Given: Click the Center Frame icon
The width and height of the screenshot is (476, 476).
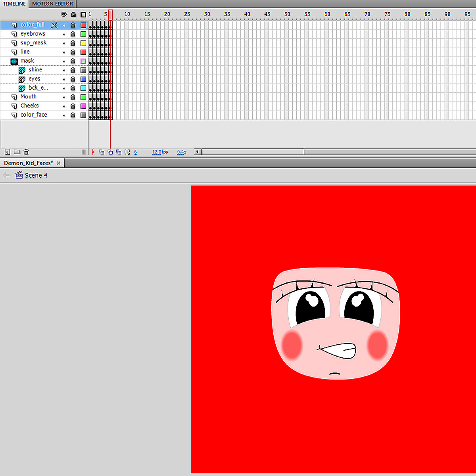Looking at the screenshot, I should [93, 152].
